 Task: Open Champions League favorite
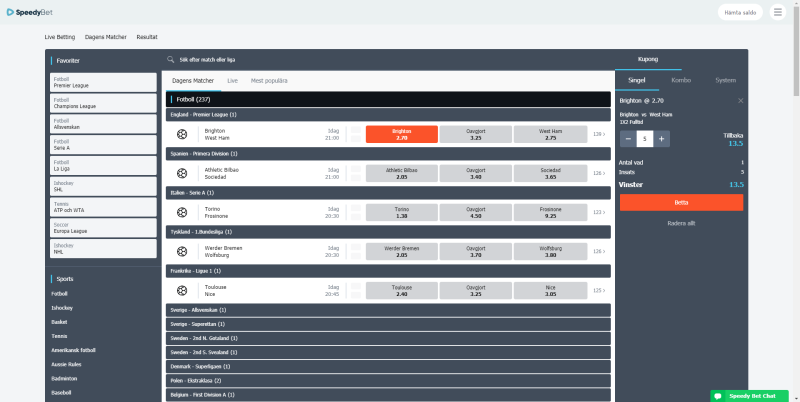coord(103,103)
